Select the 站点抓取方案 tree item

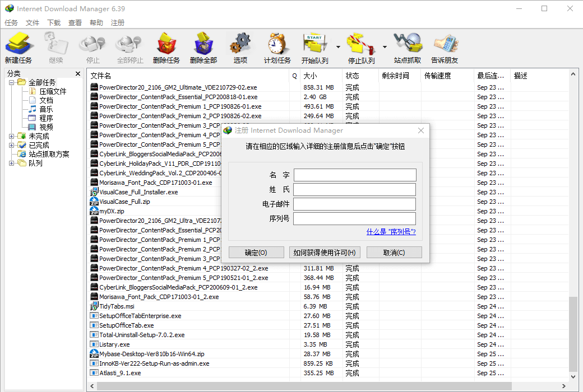click(x=49, y=154)
